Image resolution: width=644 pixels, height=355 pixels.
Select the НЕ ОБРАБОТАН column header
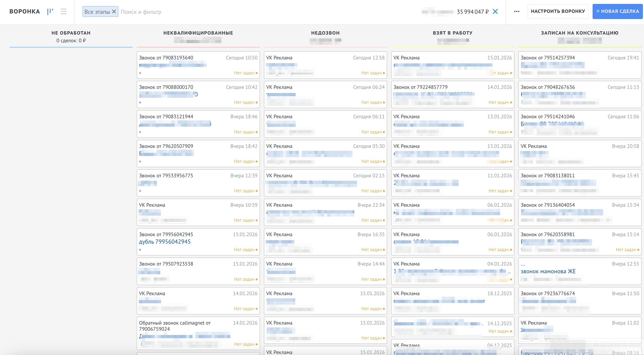point(71,33)
